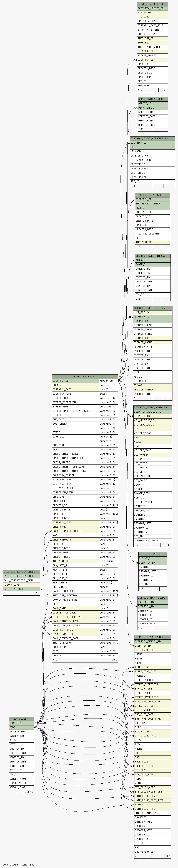Open the CALL_DISPOSITION_CODES table header
Screen dimensions: 178x868
click(22, 572)
